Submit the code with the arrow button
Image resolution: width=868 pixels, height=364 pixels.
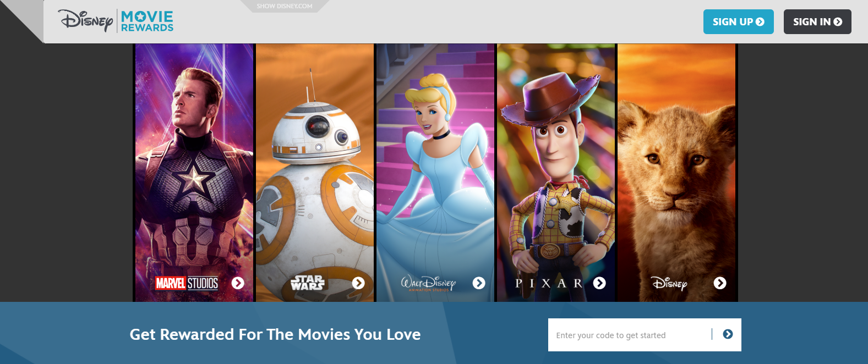[728, 334]
